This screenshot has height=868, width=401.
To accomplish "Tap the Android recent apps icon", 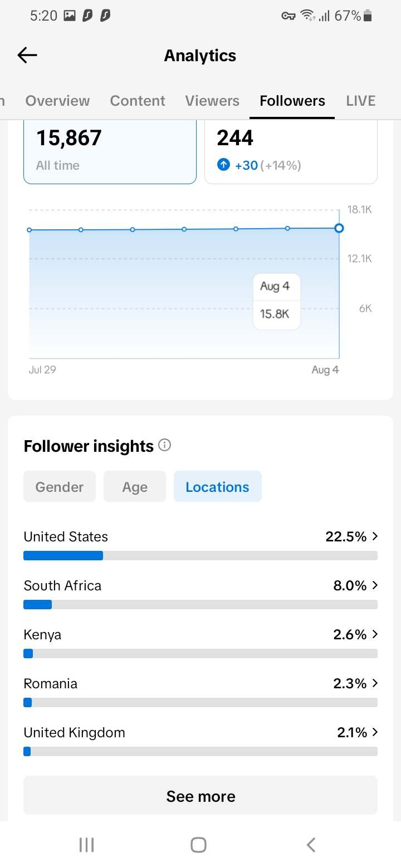I will [86, 845].
